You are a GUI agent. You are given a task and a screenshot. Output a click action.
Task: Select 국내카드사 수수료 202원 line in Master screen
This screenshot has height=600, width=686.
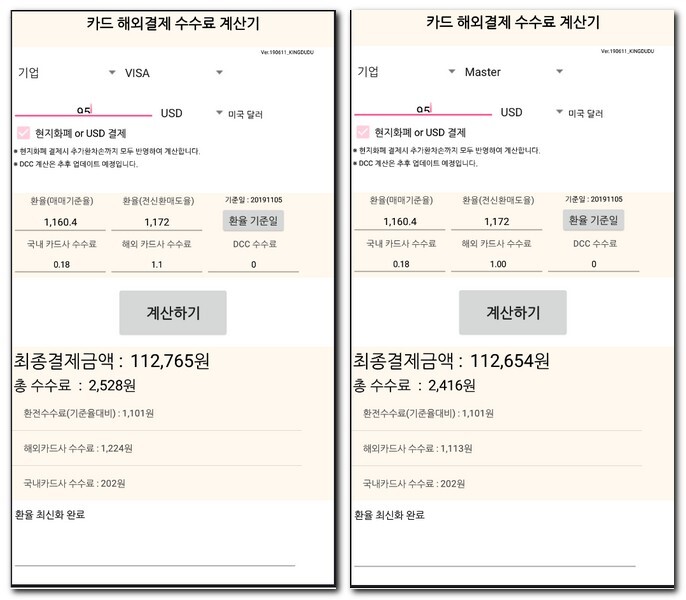click(x=414, y=483)
